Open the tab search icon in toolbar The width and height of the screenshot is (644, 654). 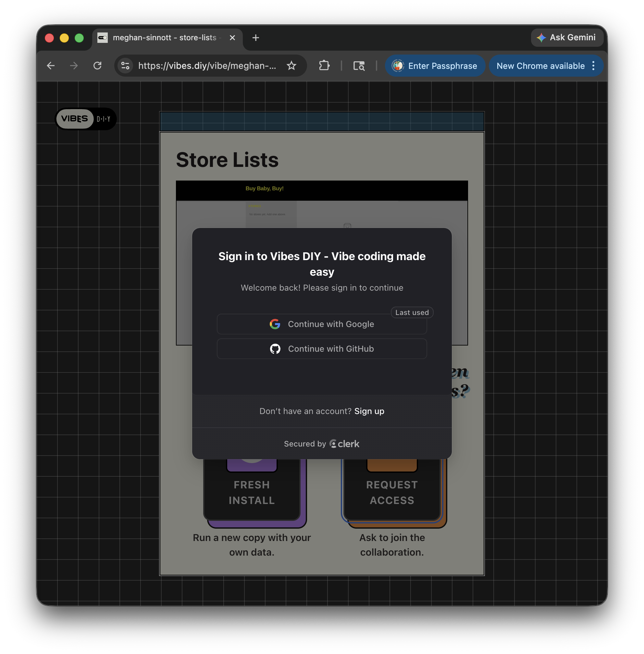tap(359, 66)
